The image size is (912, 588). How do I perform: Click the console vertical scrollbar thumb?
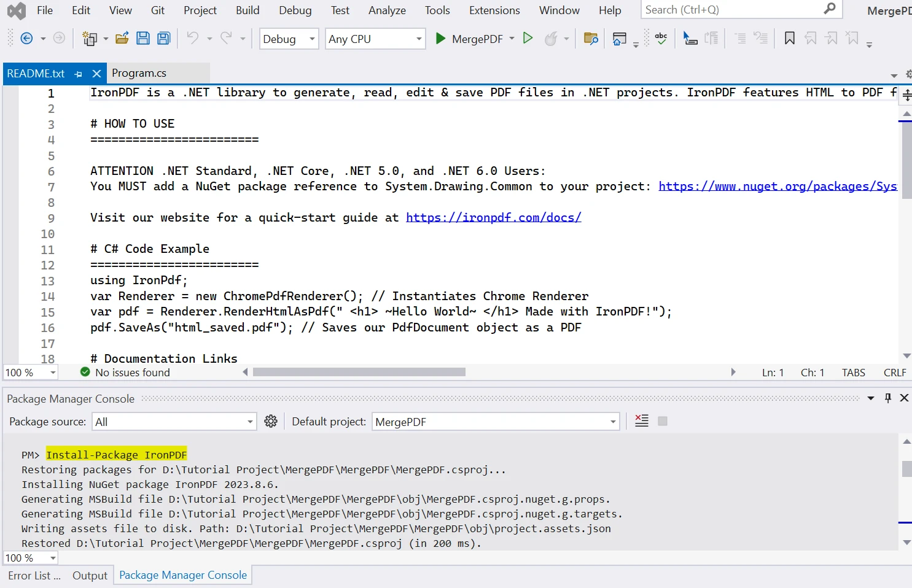906,468
